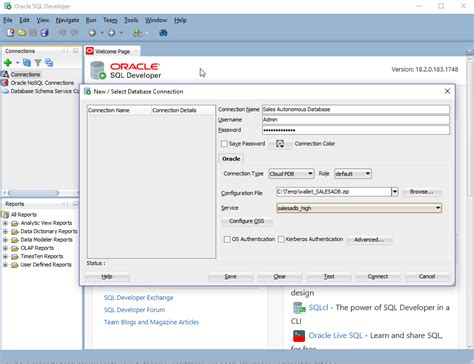Screen dimensions: 474x364
Task: Open the Window menu
Action: pyautogui.click(x=156, y=20)
